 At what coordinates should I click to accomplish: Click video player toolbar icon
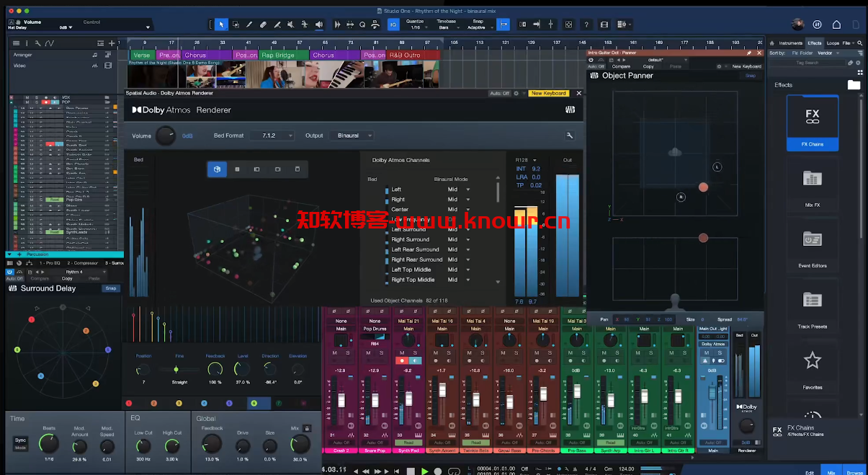pos(604,25)
